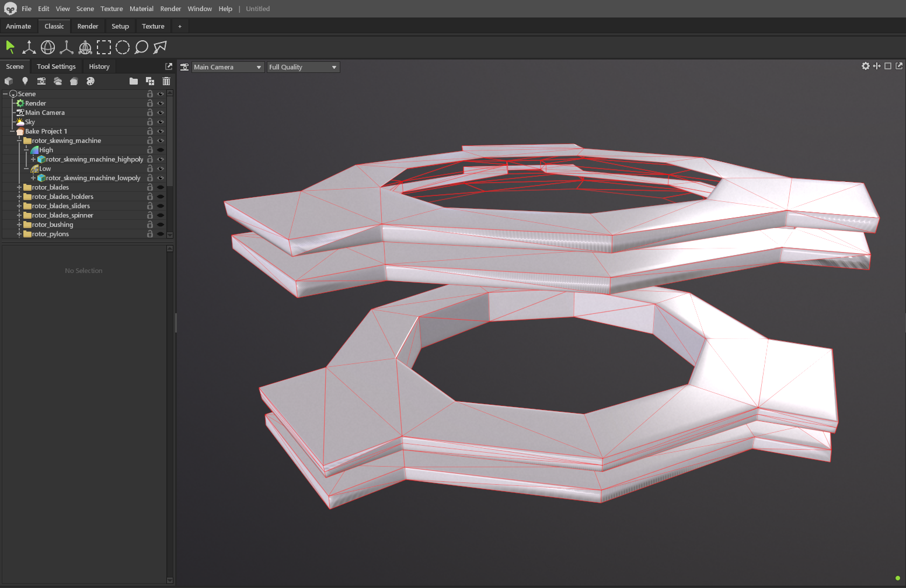Open the Main Camera selection dropdown
The width and height of the screenshot is (906, 588).
coord(228,67)
